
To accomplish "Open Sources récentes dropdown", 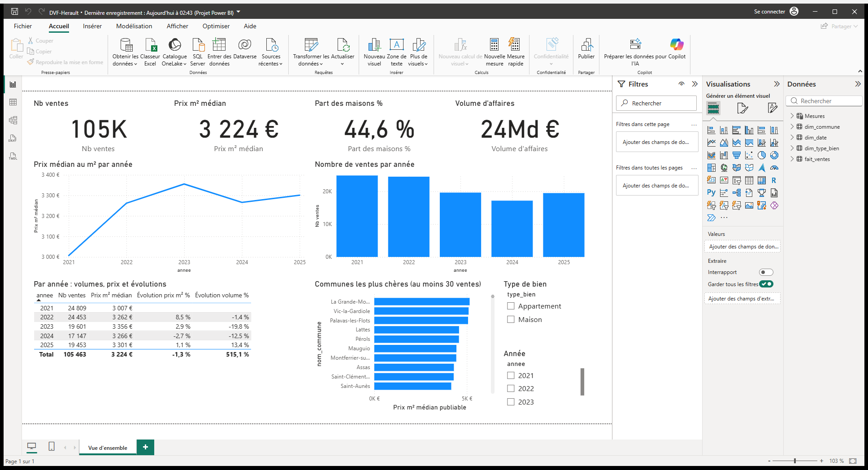I will [x=271, y=60].
